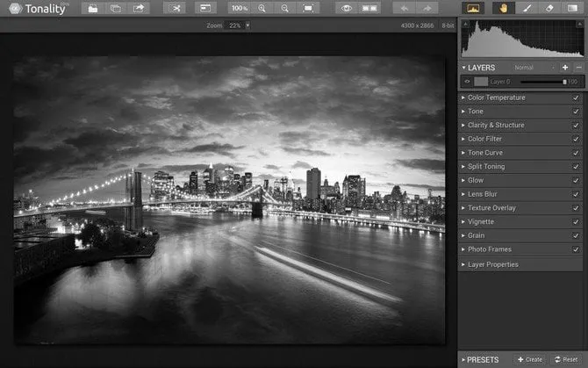The image size is (588, 368).
Task: Uncheck the Glow adjustment checkbox
Action: (x=576, y=181)
